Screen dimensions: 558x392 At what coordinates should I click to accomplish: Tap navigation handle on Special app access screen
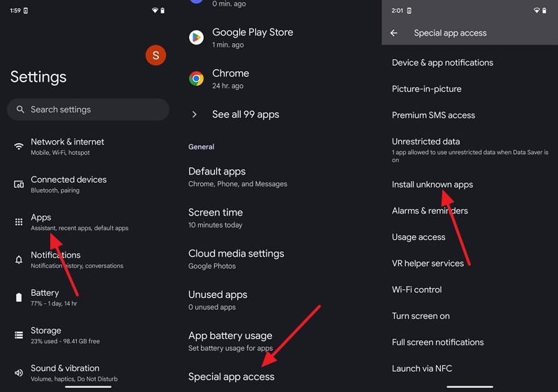(x=469, y=386)
